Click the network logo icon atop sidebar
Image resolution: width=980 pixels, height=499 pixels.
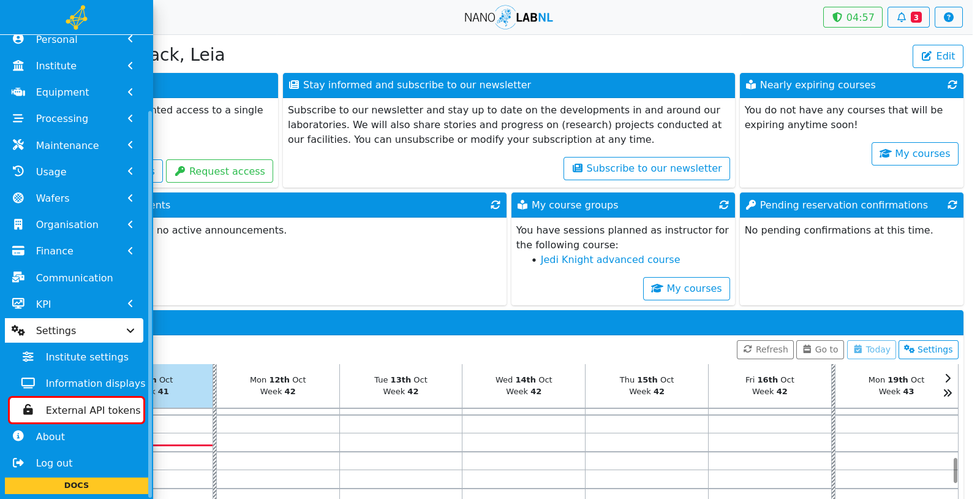77,17
